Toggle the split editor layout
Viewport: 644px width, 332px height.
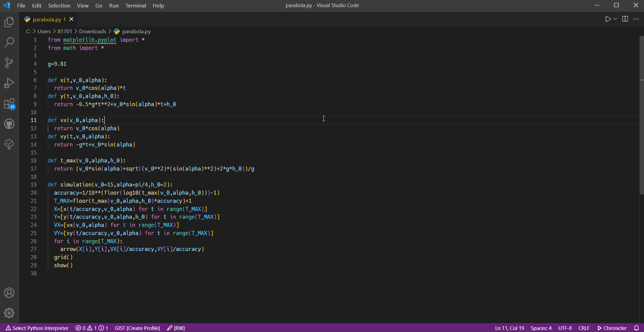coord(624,19)
